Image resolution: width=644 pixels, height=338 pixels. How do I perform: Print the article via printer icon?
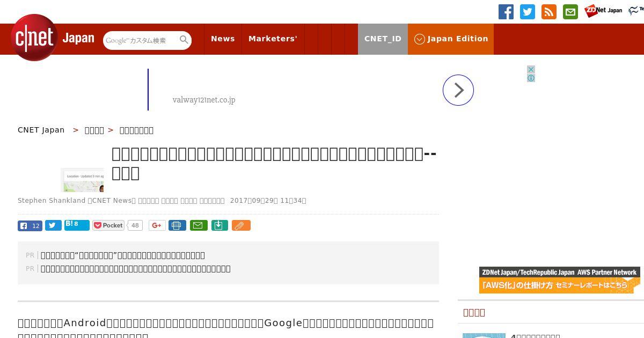[177, 225]
